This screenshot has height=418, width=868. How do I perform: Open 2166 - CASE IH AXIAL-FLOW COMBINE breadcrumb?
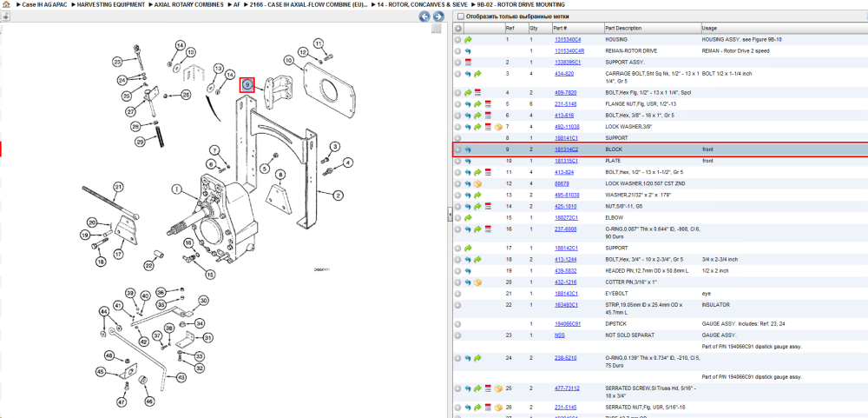click(x=308, y=4)
